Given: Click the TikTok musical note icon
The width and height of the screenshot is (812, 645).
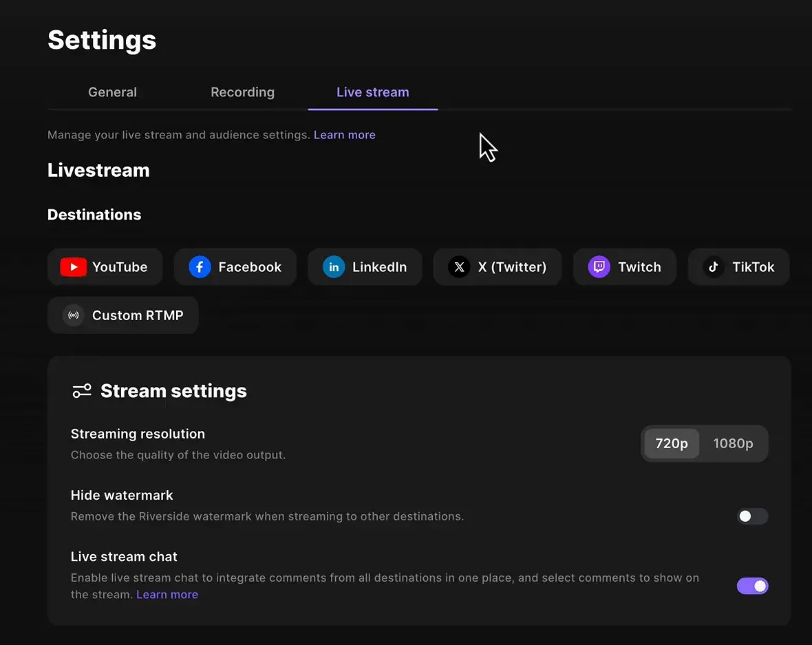Looking at the screenshot, I should click(x=714, y=267).
